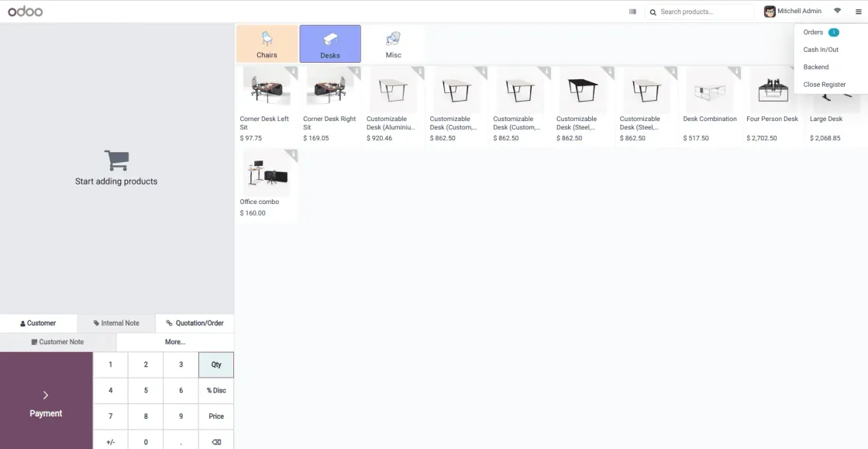Click Mitchell Admin avatar
This screenshot has width=868, height=449.
(x=770, y=12)
